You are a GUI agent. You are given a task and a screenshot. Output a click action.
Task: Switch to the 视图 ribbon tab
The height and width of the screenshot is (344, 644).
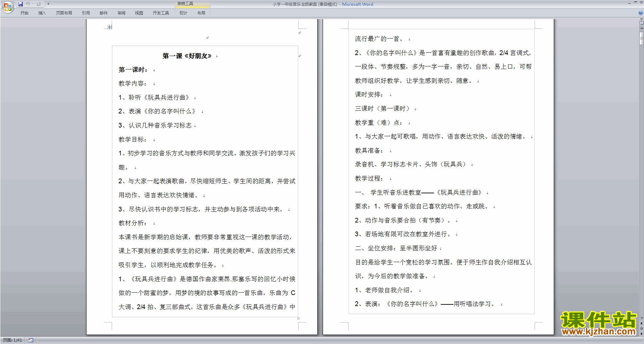point(139,13)
